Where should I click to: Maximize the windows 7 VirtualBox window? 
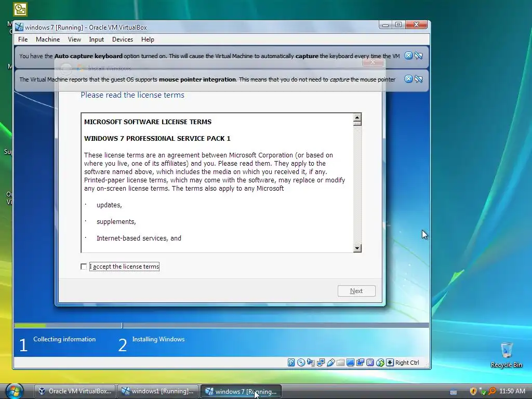(398, 25)
